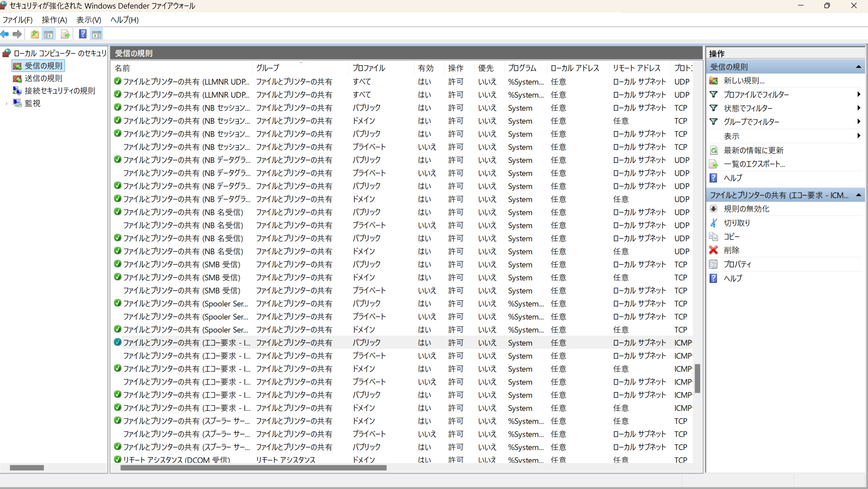Viewport: 868px width, 489px height.
Task: Open the 表示(V) menu
Action: pyautogui.click(x=89, y=20)
